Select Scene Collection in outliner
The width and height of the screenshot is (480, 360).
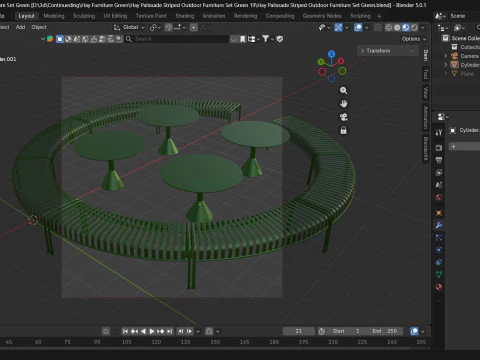tap(461, 38)
